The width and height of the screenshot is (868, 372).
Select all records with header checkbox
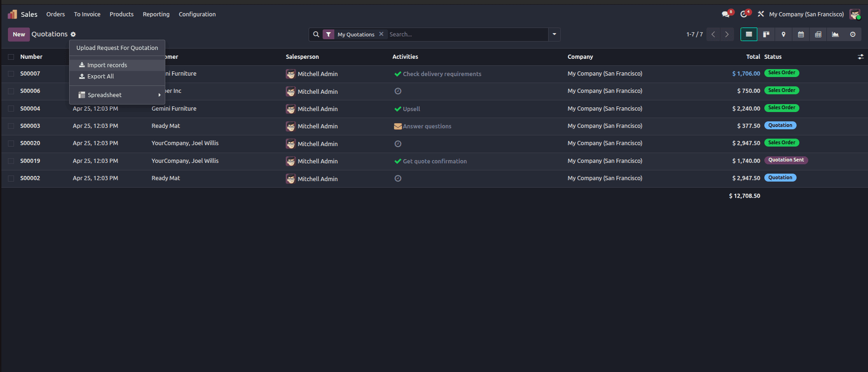pos(11,57)
